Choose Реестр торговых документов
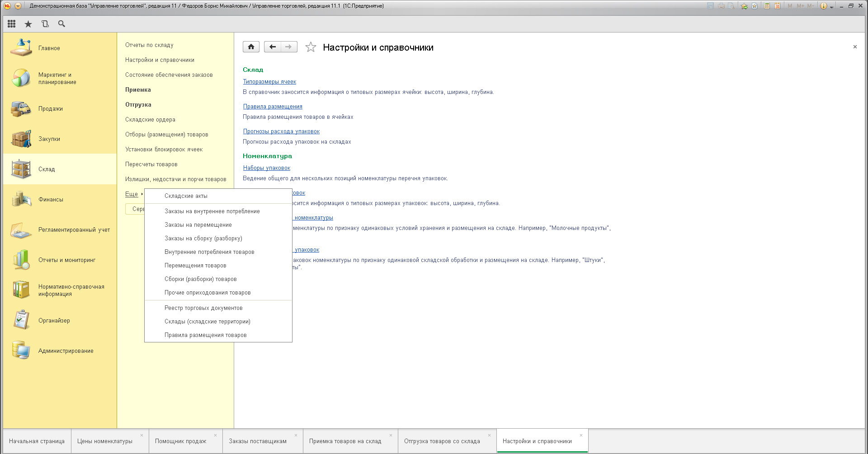The height and width of the screenshot is (454, 868). [218, 308]
